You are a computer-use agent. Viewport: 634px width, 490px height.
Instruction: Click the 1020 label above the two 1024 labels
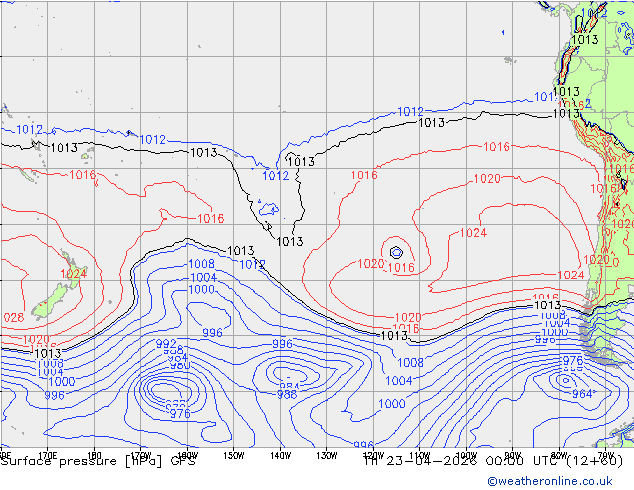point(487,178)
